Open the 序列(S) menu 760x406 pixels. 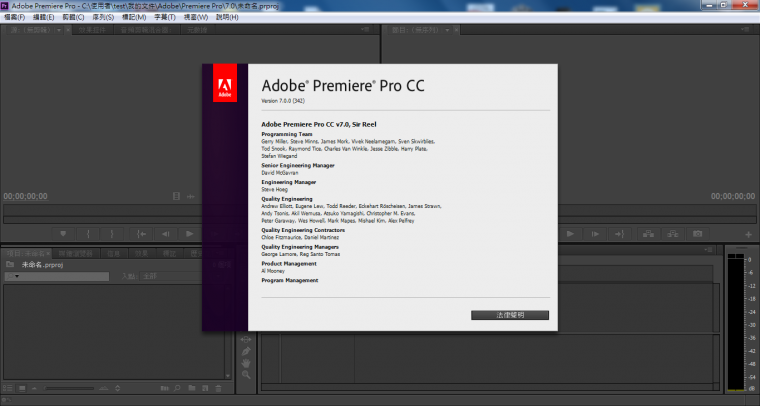[x=103, y=17]
